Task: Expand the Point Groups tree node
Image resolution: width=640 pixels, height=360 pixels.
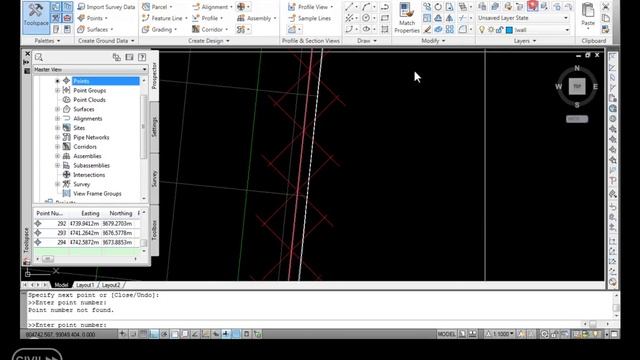Action: click(58, 90)
